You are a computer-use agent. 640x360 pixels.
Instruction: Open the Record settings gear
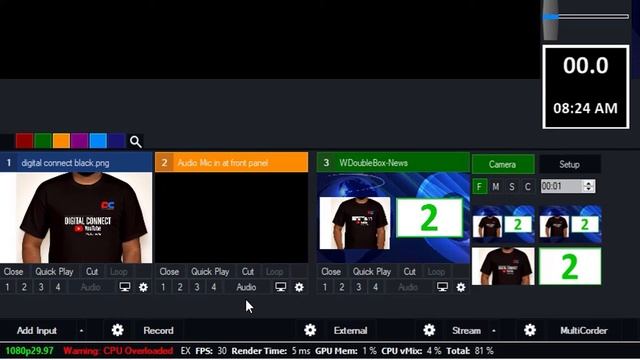(118, 330)
